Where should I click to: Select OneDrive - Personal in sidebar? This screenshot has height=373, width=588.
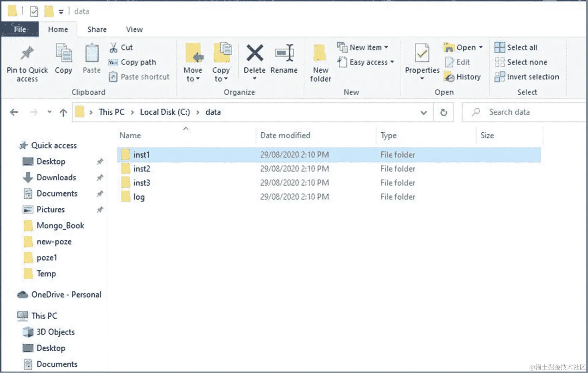pyautogui.click(x=66, y=295)
